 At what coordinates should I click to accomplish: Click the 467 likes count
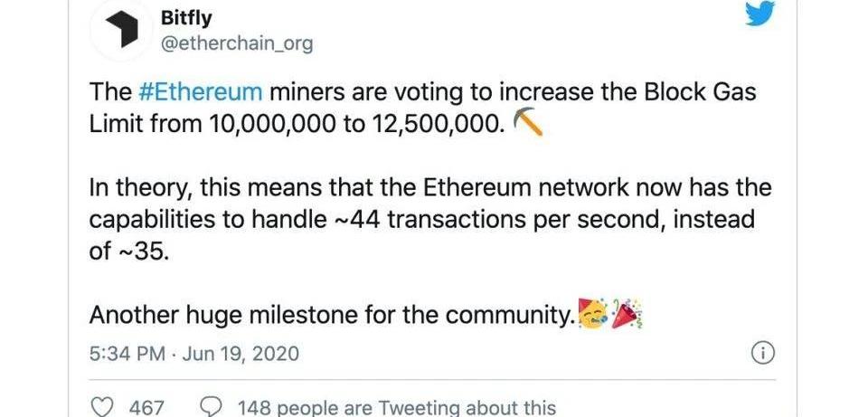pyautogui.click(x=146, y=408)
